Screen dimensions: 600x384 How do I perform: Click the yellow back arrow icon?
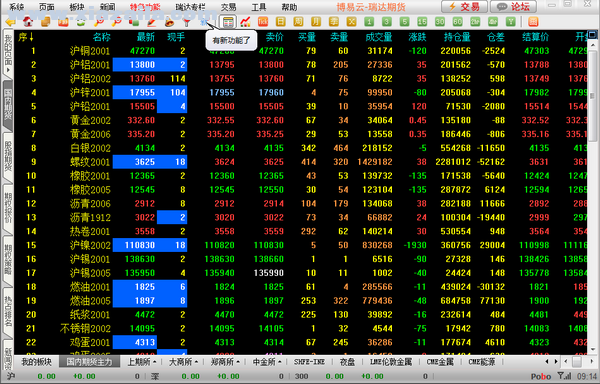(x=10, y=22)
